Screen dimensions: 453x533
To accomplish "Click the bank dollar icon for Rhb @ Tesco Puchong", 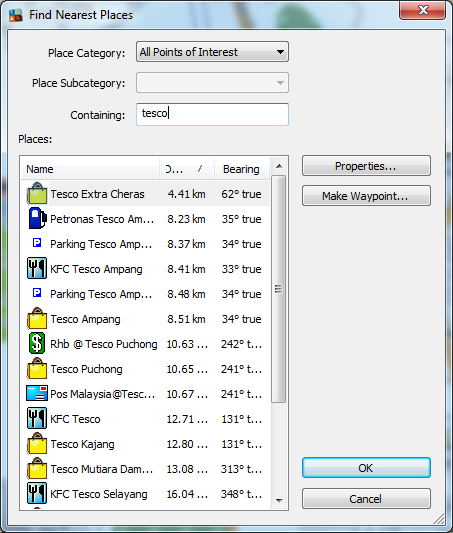I will tap(37, 343).
